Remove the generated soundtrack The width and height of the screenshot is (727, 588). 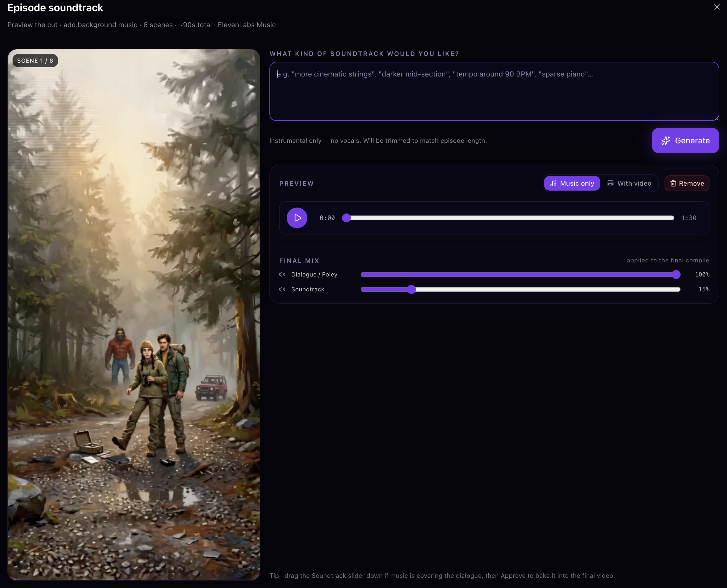coord(687,183)
